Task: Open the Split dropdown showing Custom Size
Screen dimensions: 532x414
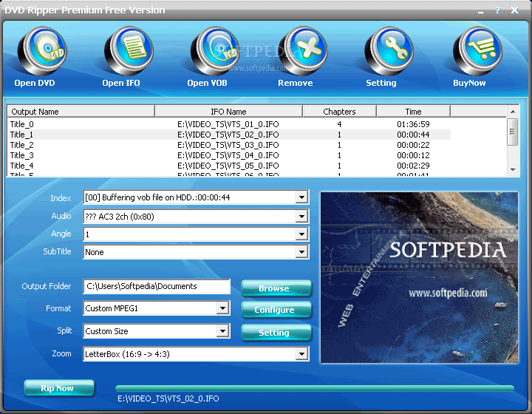Action: point(222,331)
